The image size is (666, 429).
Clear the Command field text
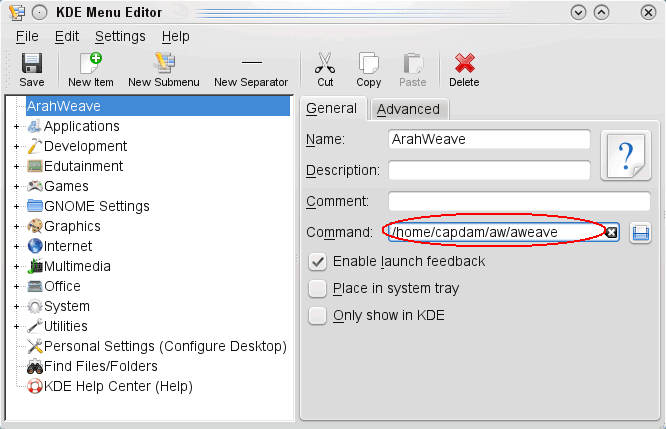(x=611, y=232)
